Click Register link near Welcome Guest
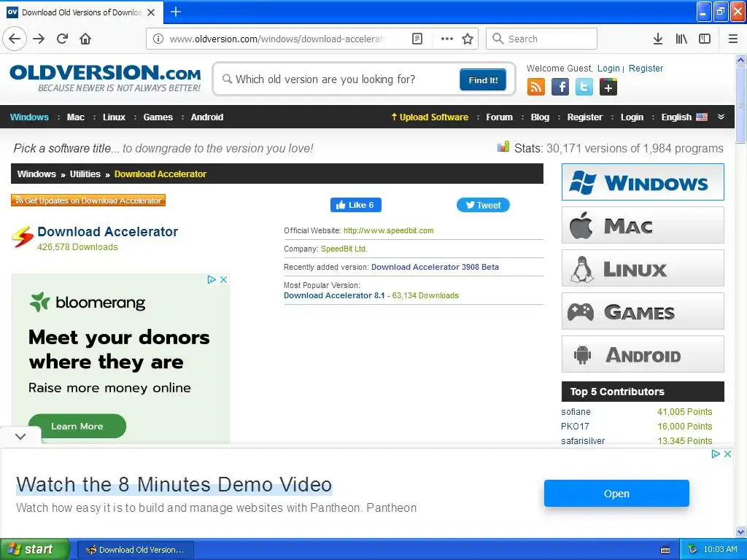 coord(646,68)
